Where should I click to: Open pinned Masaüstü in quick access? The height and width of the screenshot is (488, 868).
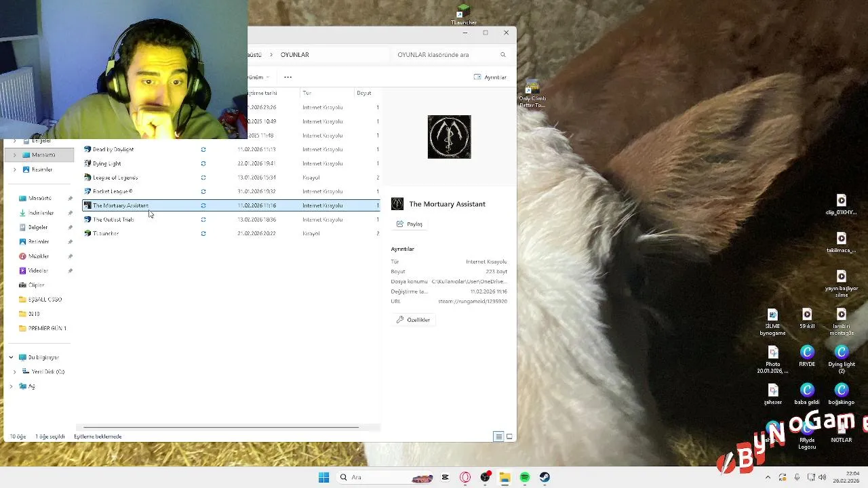(x=39, y=199)
